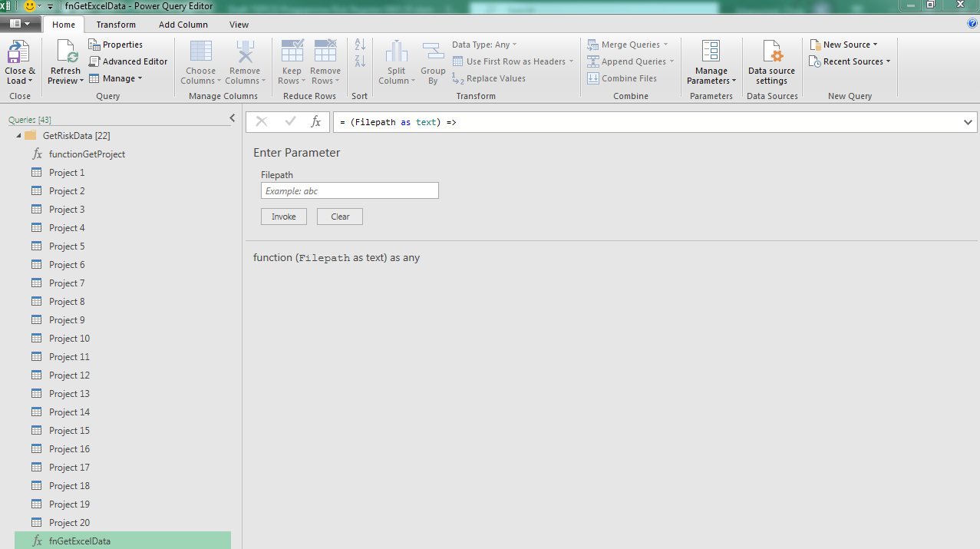
Task: Click the Filepath parameter input field
Action: pyautogui.click(x=350, y=190)
